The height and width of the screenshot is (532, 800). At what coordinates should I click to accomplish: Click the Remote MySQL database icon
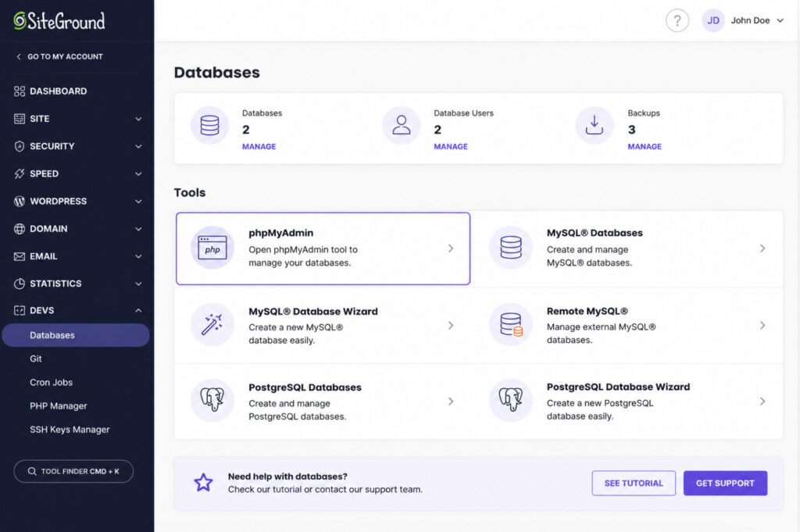pos(511,324)
